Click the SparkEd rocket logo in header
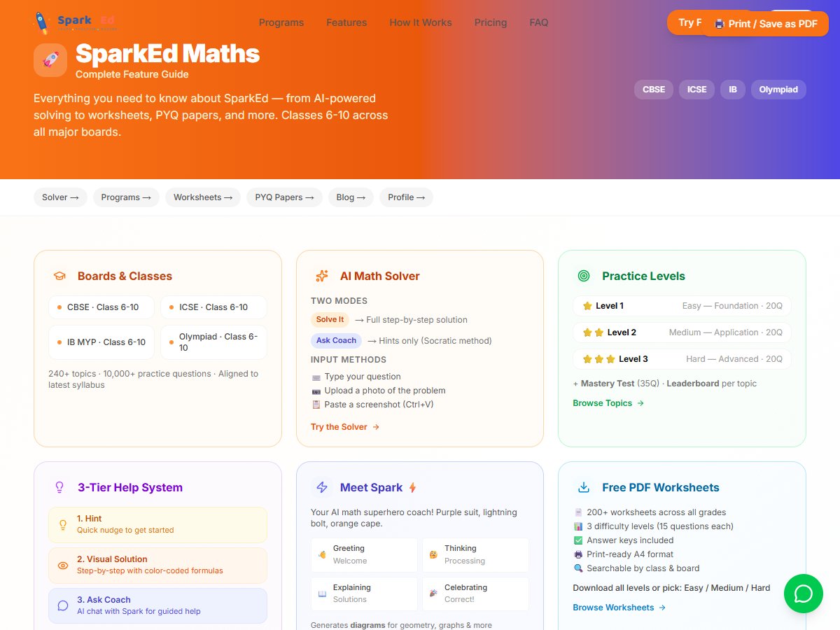840x630 pixels. 75,22
